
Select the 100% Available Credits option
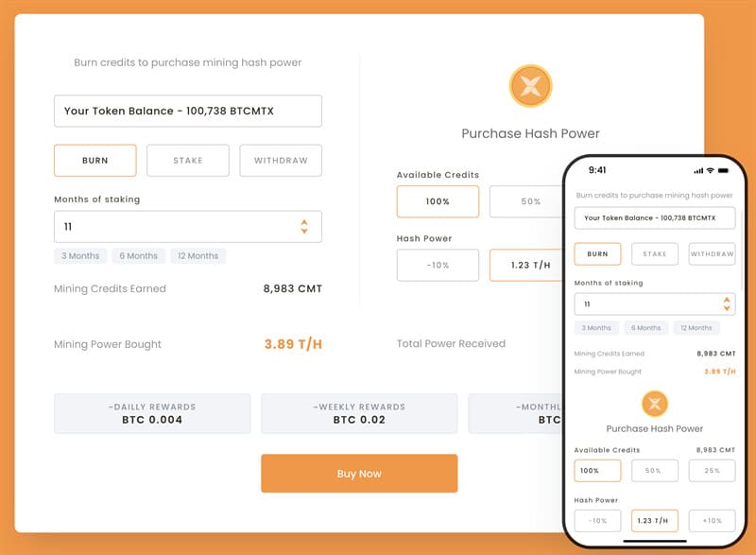coord(438,201)
